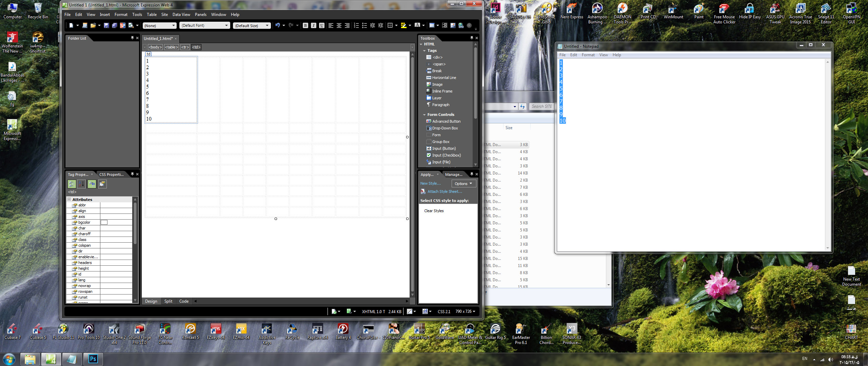Align text left in toolbar

[331, 25]
